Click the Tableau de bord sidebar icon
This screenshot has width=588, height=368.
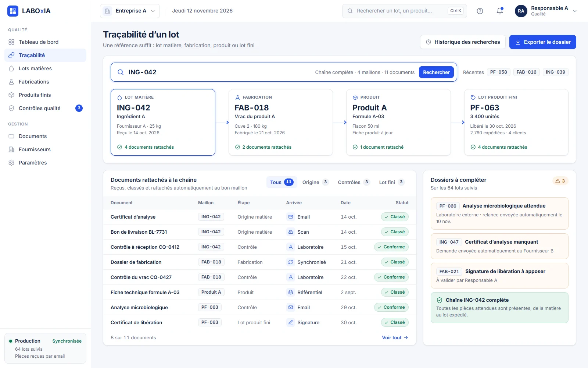click(x=11, y=42)
